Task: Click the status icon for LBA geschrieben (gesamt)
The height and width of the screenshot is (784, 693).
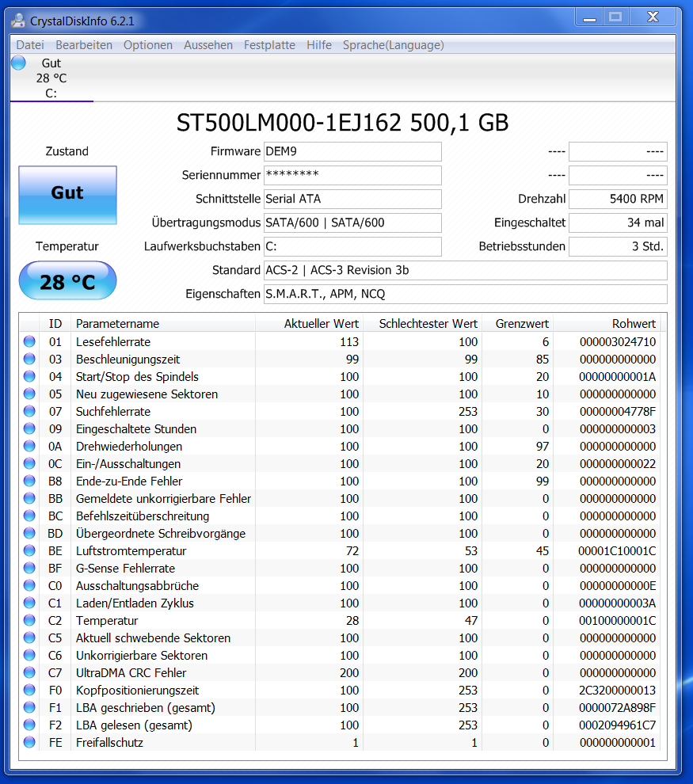Action: [29, 707]
